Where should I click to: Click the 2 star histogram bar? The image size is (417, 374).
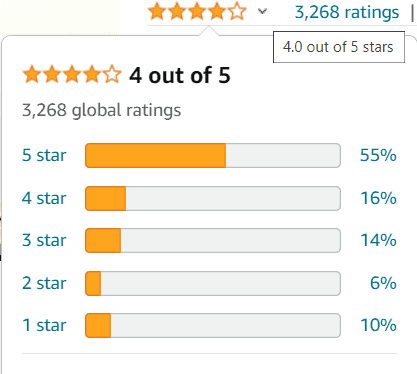[213, 283]
